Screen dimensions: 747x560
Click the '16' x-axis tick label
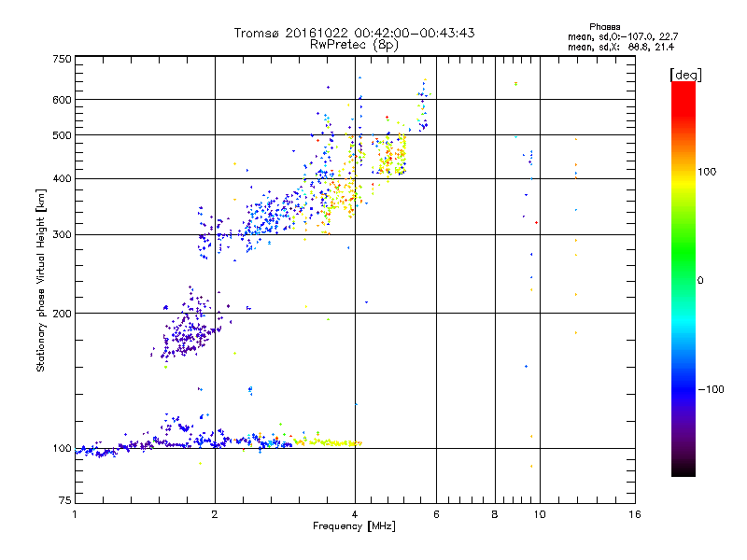pos(635,514)
